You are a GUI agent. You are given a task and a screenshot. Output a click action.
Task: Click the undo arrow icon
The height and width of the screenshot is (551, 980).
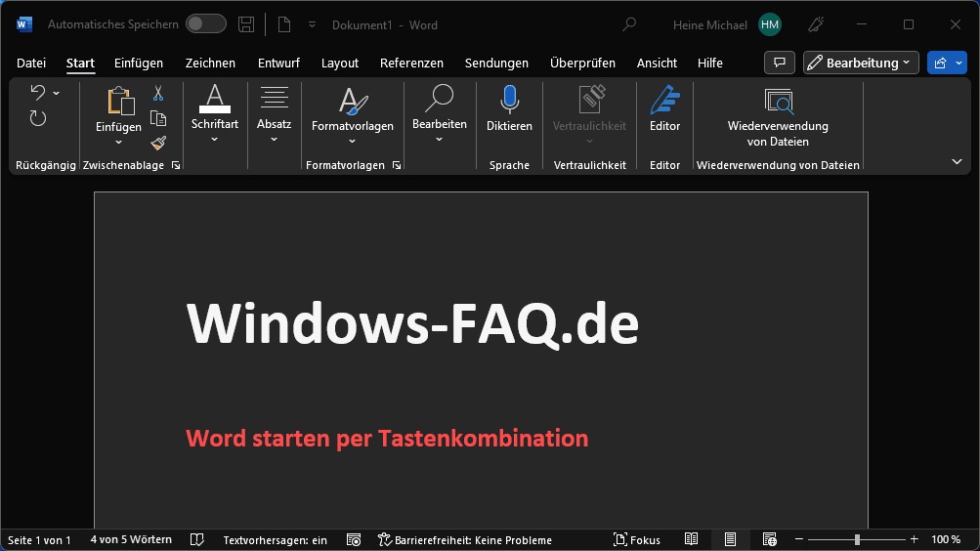[x=37, y=93]
